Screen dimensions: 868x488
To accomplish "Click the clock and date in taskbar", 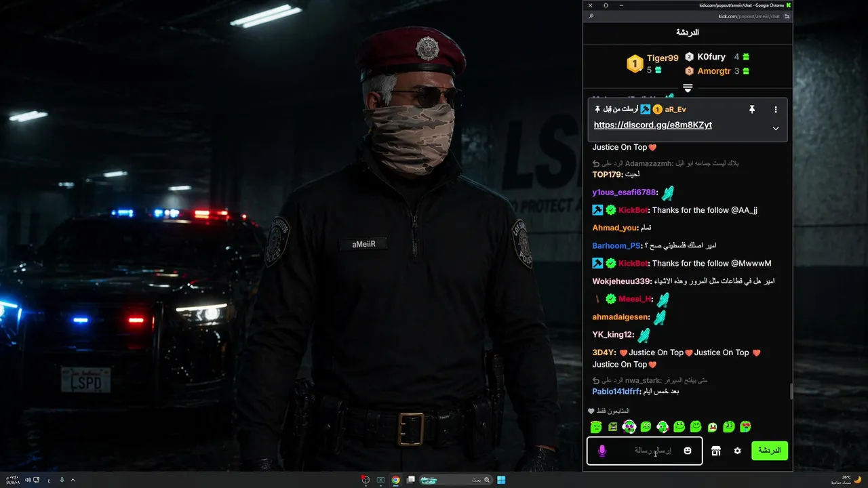I will pyautogui.click(x=13, y=480).
